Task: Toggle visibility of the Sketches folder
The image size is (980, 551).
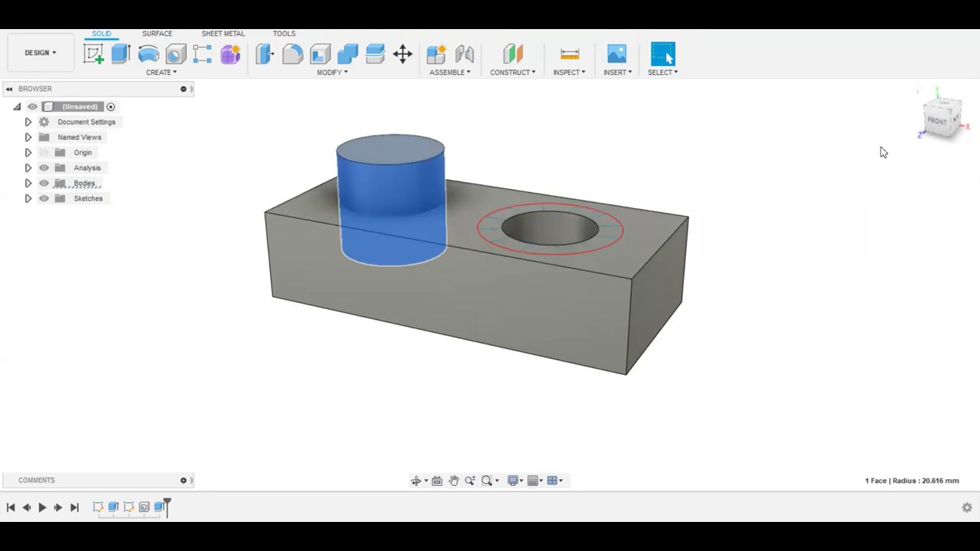Action: [x=44, y=198]
